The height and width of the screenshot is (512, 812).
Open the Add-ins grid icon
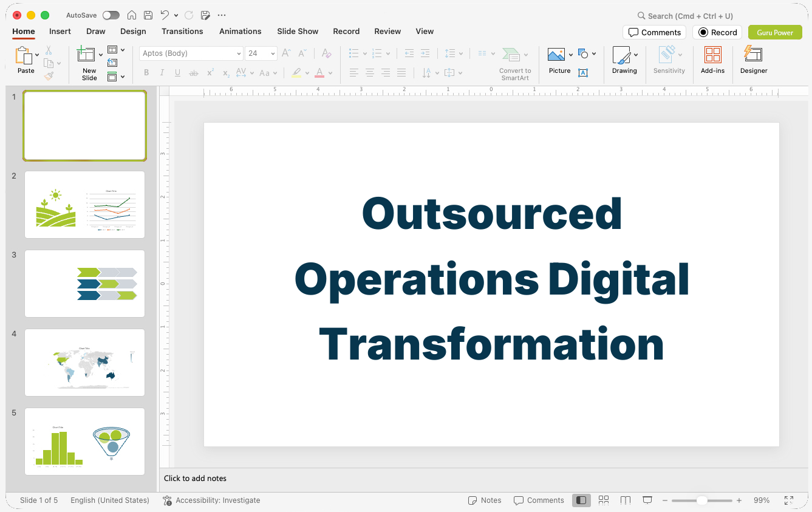(x=712, y=55)
